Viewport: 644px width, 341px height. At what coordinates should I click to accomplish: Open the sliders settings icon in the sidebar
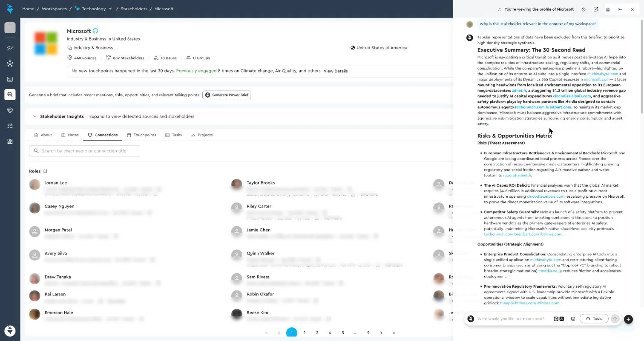[x=10, y=126]
